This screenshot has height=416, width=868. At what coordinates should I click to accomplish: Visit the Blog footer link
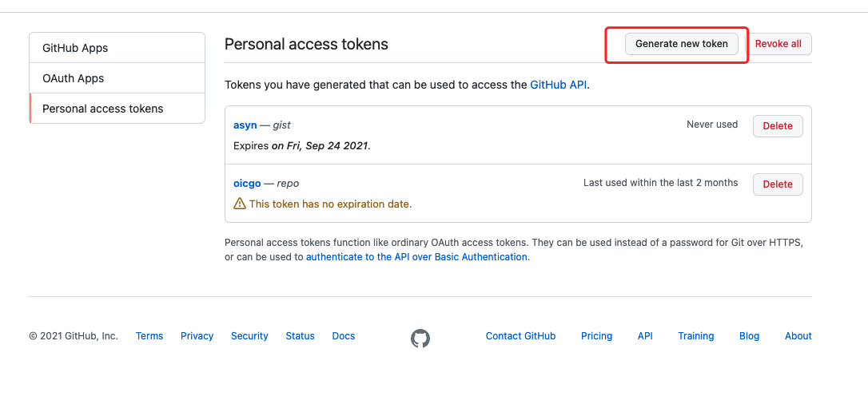pyautogui.click(x=749, y=336)
